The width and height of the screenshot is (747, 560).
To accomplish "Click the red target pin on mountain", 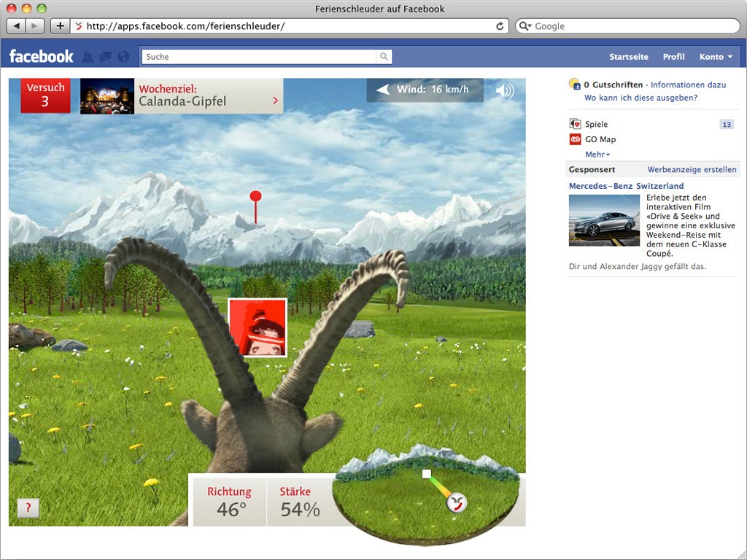I will (x=256, y=206).
